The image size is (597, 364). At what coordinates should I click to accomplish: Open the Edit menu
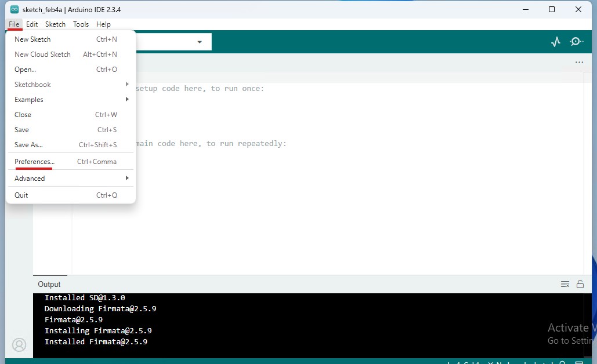[x=32, y=24]
